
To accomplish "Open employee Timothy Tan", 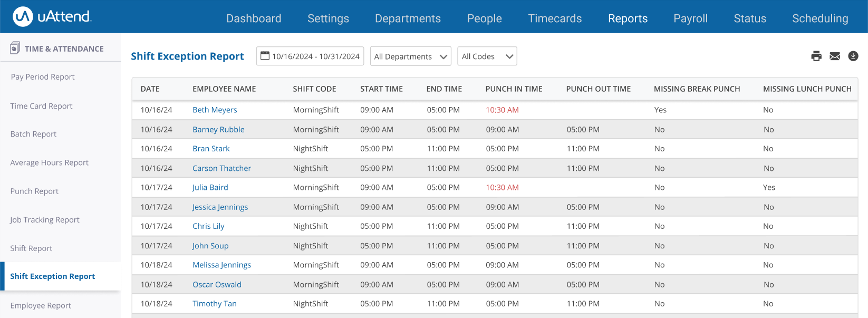I will 214,304.
